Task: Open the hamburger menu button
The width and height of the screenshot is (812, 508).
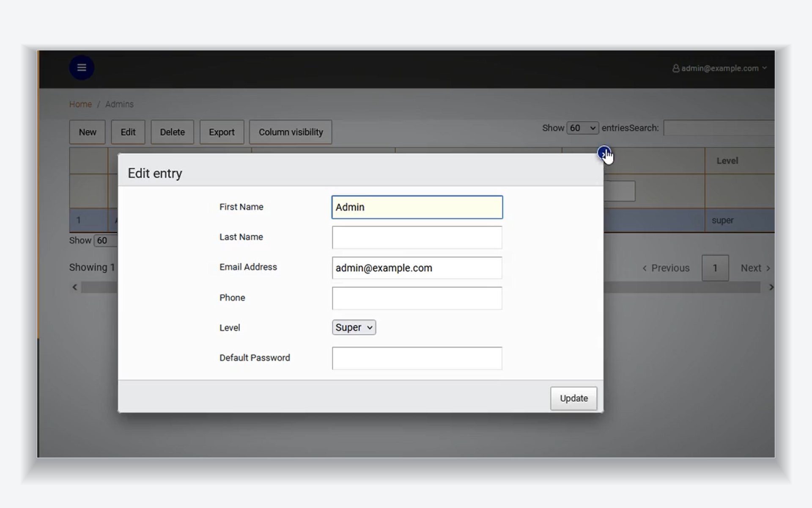Action: coord(82,68)
